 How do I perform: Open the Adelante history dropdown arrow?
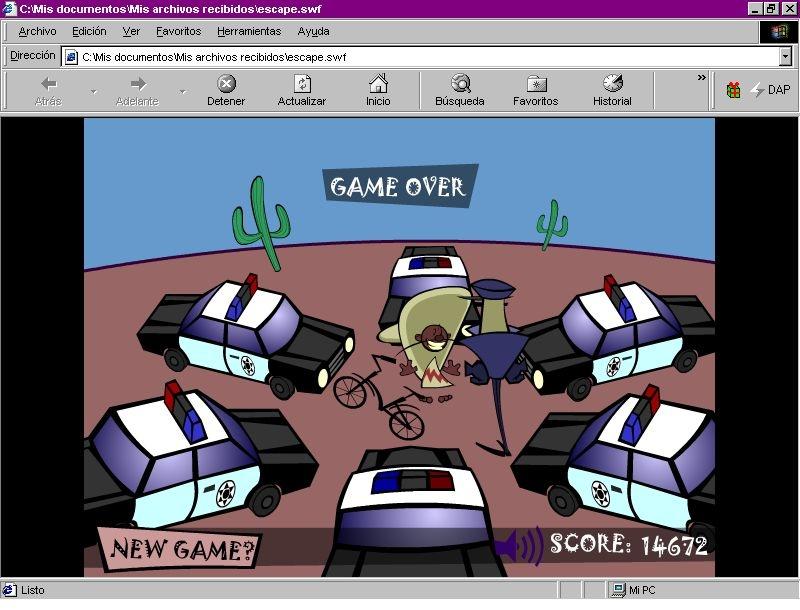(183, 91)
